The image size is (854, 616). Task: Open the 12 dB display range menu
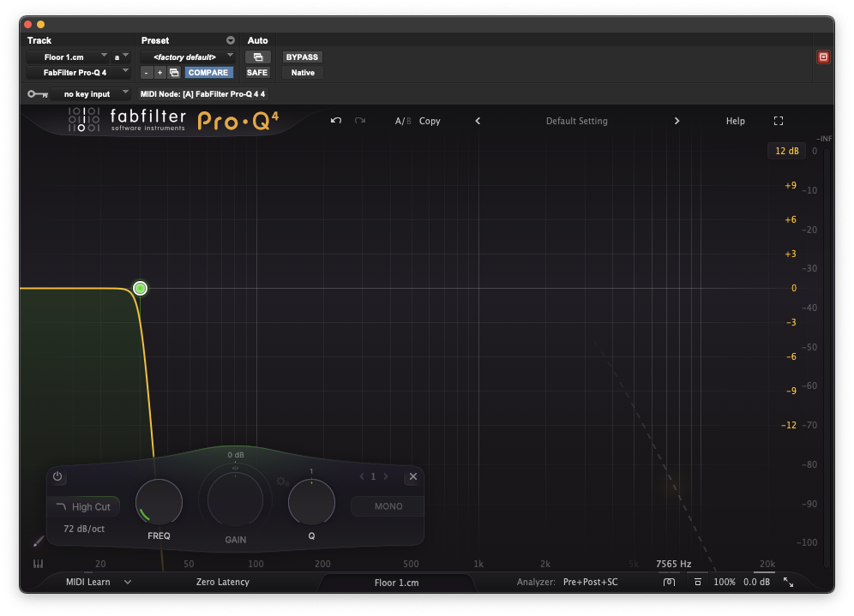[786, 151]
